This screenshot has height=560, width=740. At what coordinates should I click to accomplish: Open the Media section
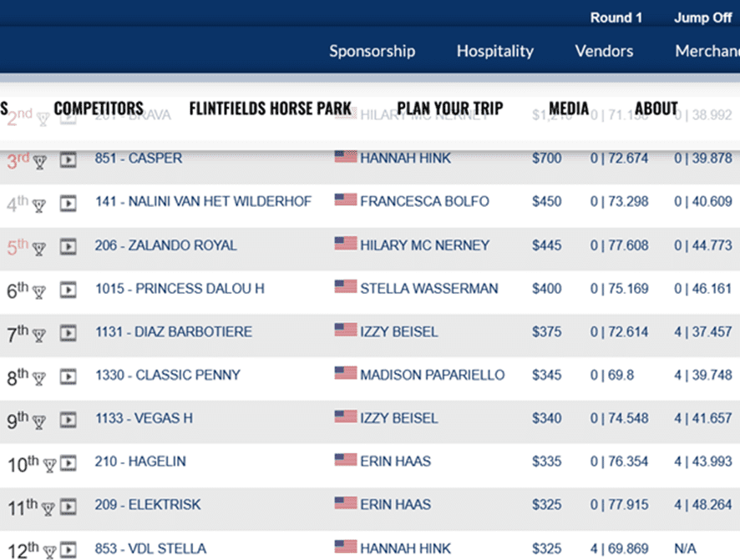[x=569, y=108]
